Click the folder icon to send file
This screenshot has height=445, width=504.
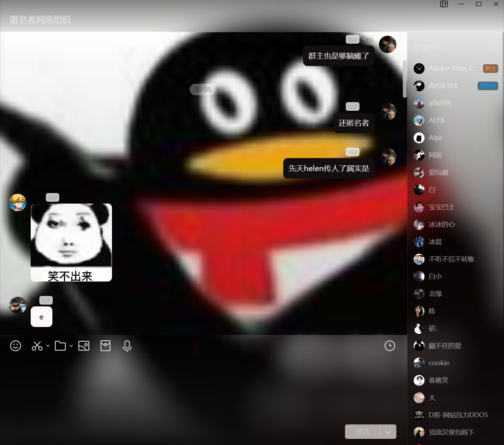point(60,346)
